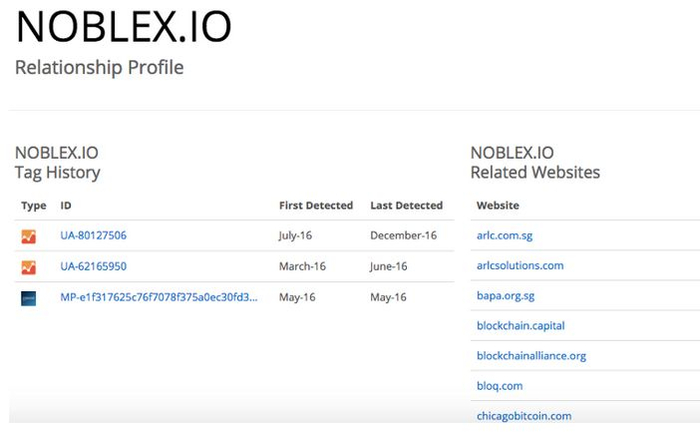Select the July-16 first detected date cell
The image size is (700, 447).
tap(298, 236)
